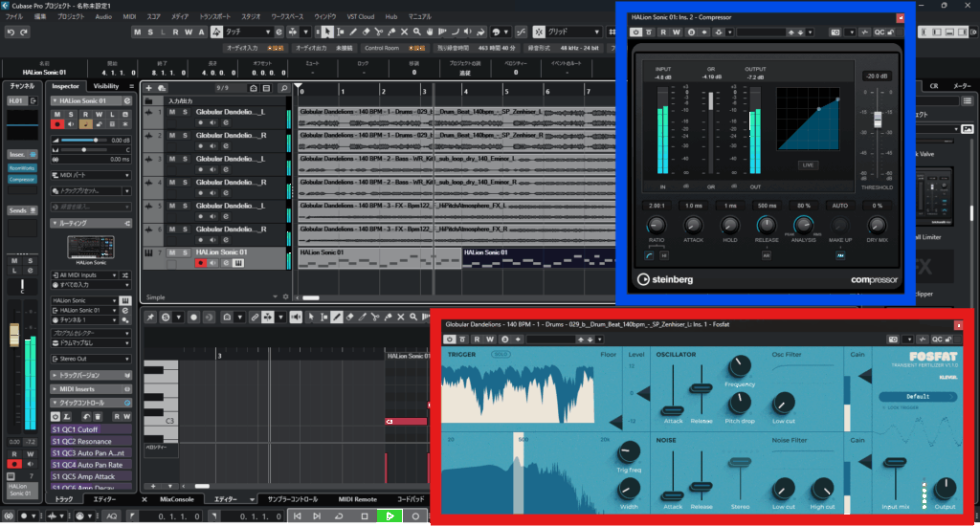Click the AQ button in transport bar

111,516
